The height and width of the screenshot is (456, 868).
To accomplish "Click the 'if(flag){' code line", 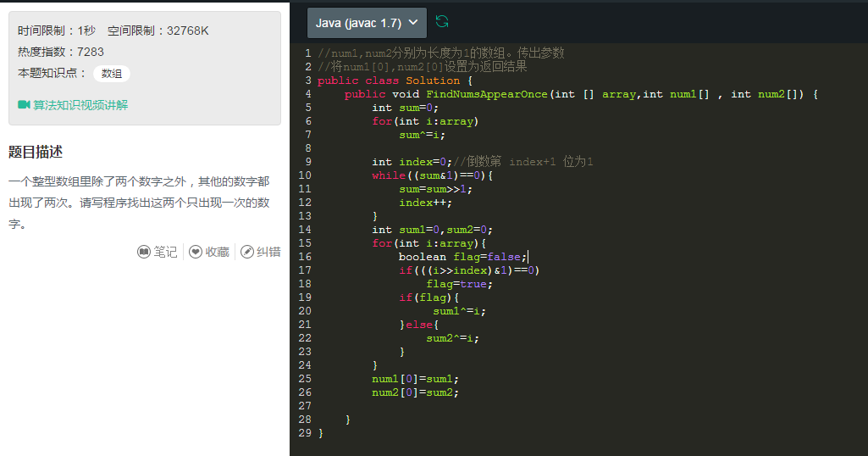I will tap(429, 298).
